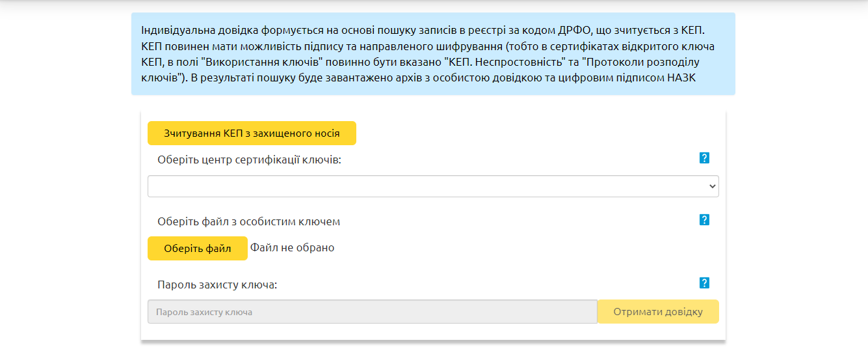Click the 'Файл не обрано' file status text
This screenshot has height=362, width=868.
click(293, 247)
